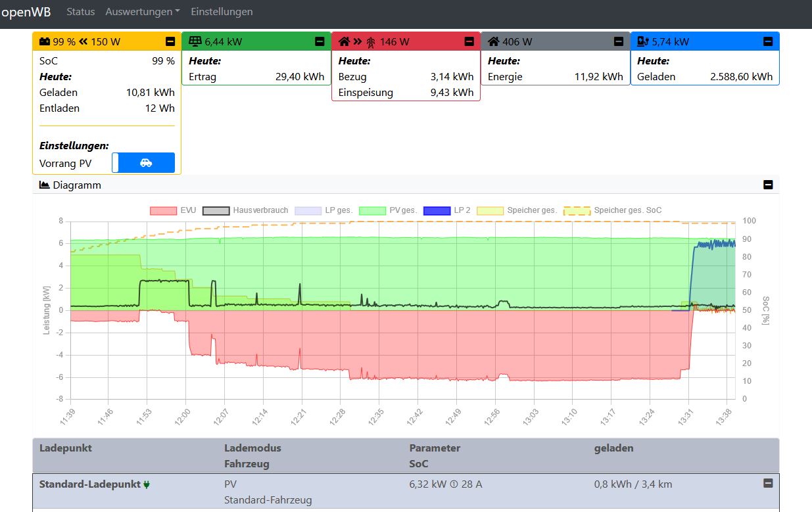Open the Auswertungen dropdown menu

[x=143, y=12]
